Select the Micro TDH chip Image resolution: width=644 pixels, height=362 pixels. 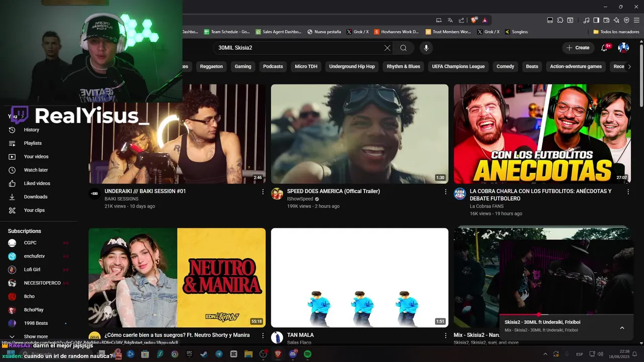(x=306, y=66)
